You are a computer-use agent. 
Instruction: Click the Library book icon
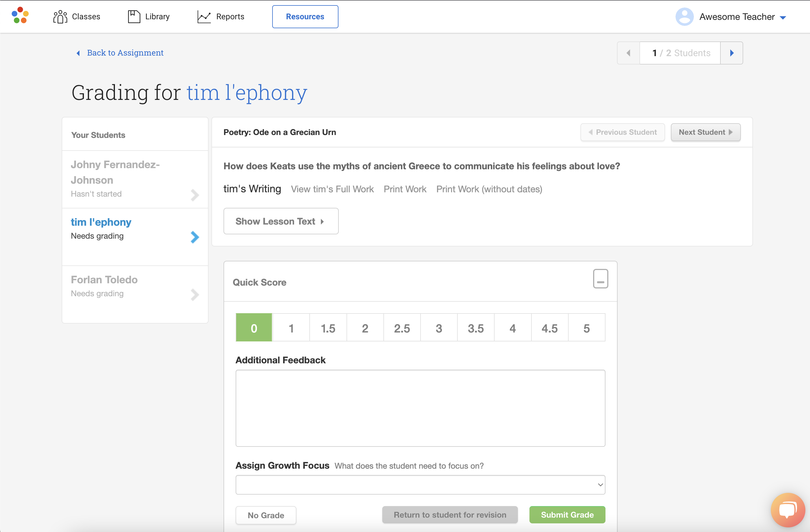(x=134, y=16)
